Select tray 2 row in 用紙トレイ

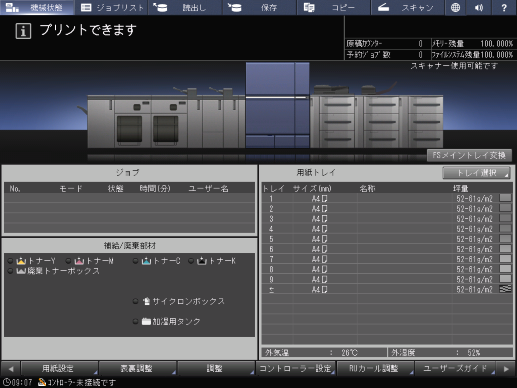tap(387, 209)
